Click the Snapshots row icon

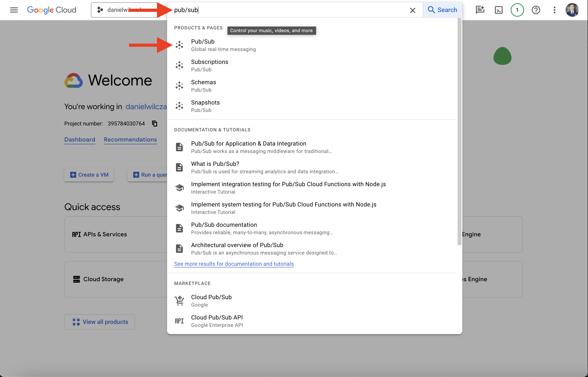[x=179, y=106]
